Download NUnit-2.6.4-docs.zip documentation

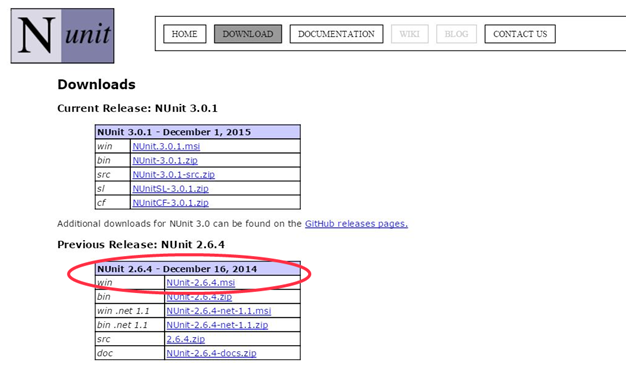[211, 353]
